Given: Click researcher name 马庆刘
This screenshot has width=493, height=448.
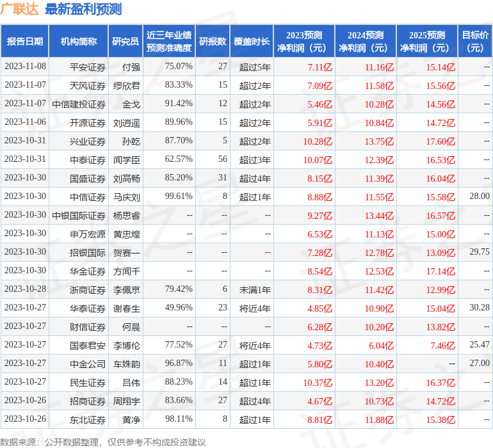Looking at the screenshot, I should pyautogui.click(x=127, y=197).
